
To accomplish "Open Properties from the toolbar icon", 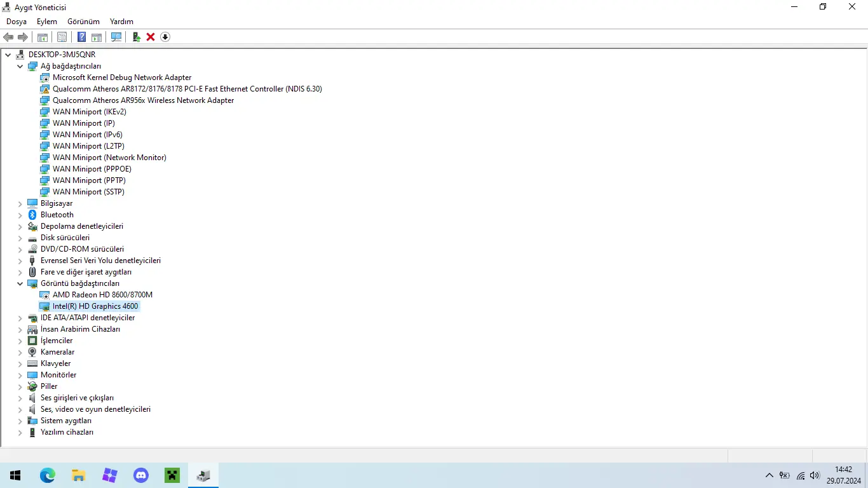I will (x=62, y=37).
